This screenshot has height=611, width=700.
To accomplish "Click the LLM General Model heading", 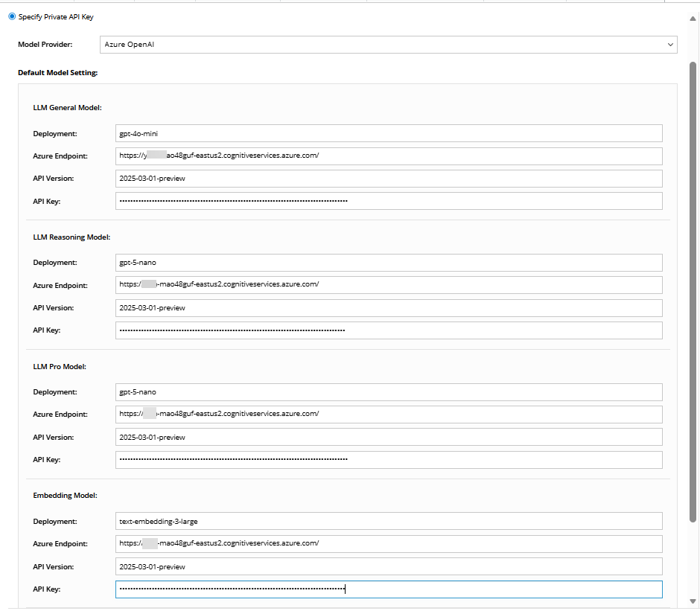I will [68, 108].
